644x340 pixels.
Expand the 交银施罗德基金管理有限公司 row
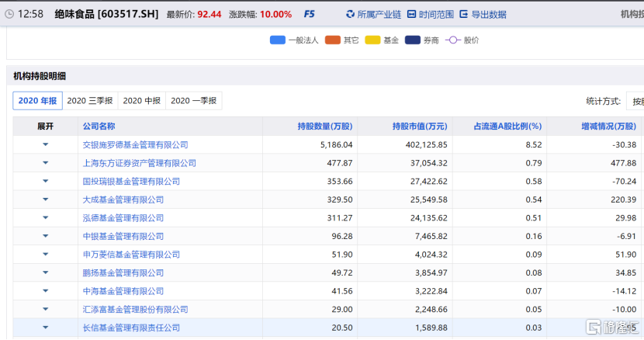coord(46,144)
